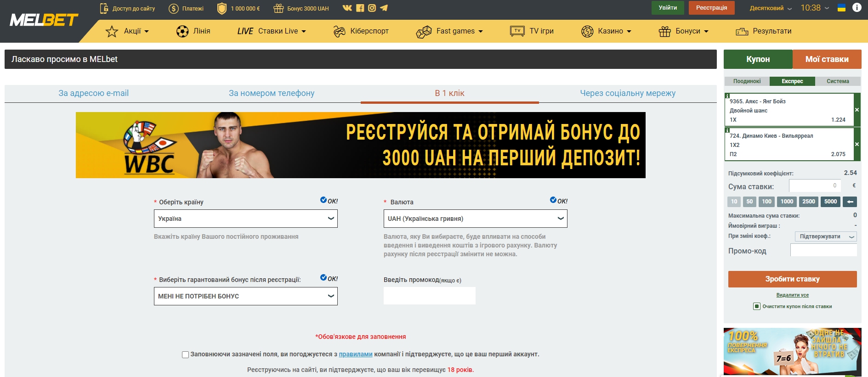Image resolution: width=868 pixels, height=377 pixels.
Task: Remove Динамо Киев - Вильярреал bet from coupon
Action: [x=857, y=144]
